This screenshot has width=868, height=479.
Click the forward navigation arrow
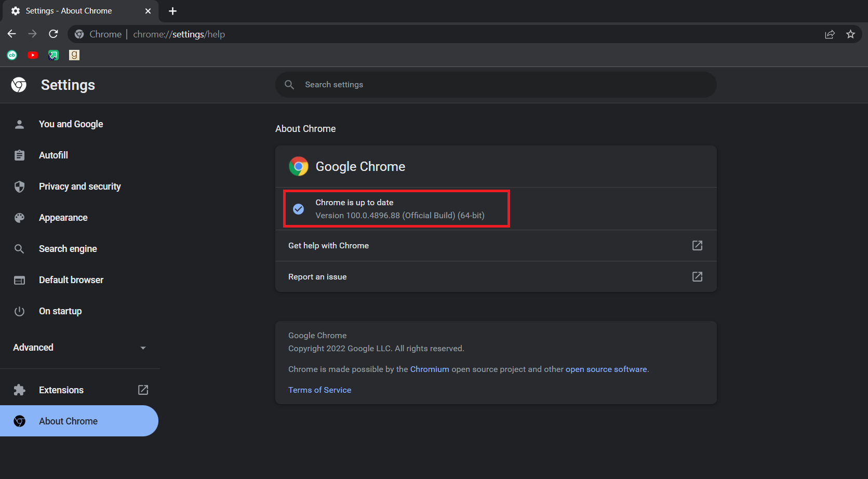33,34
